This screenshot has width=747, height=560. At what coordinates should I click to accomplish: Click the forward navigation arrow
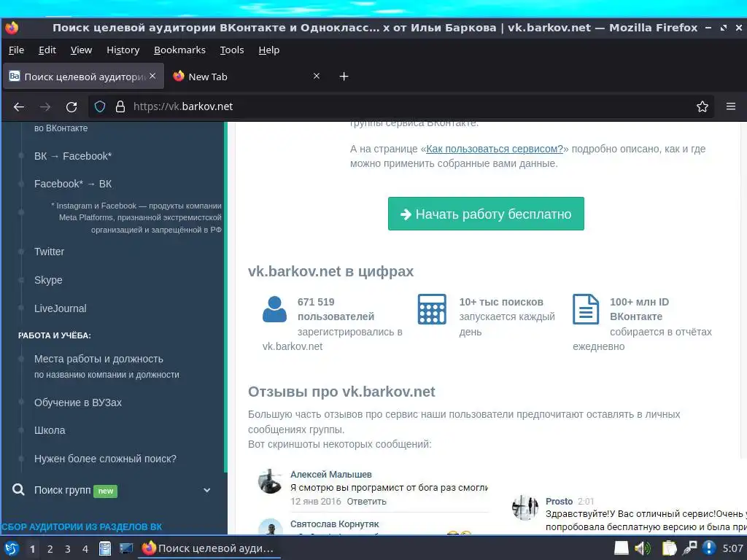(x=45, y=106)
